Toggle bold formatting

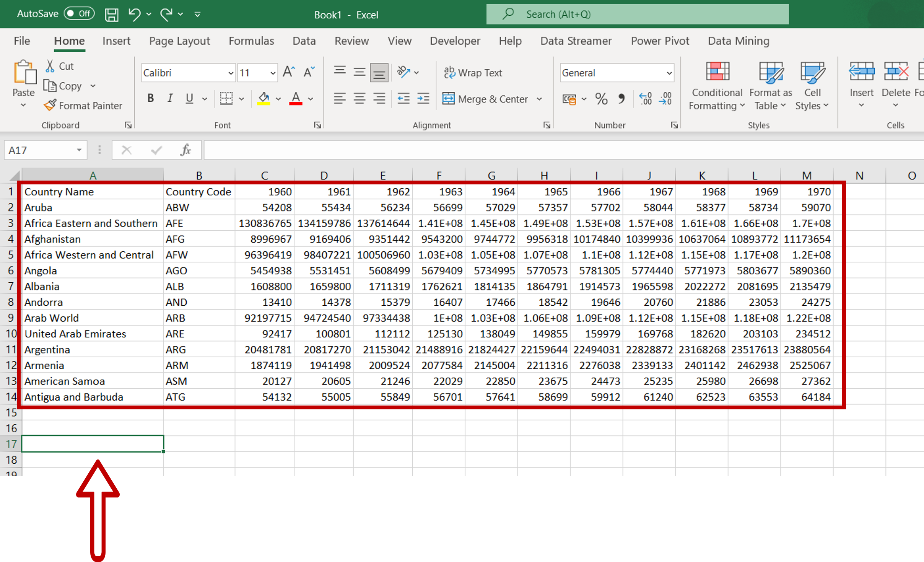(150, 98)
